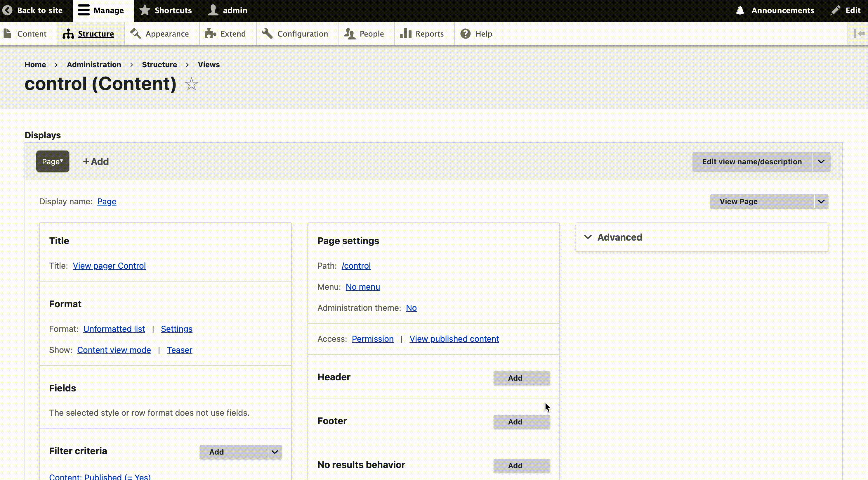Edit title View pager Control

[109, 266]
